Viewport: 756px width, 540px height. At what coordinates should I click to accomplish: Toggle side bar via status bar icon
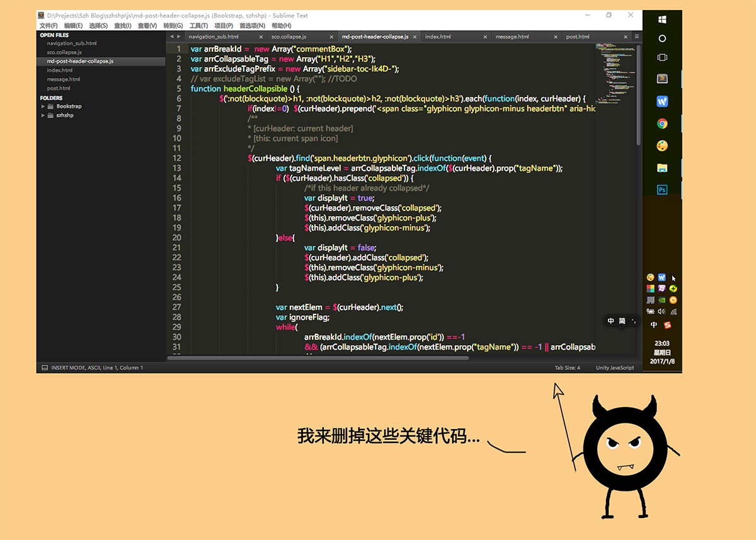(x=44, y=367)
